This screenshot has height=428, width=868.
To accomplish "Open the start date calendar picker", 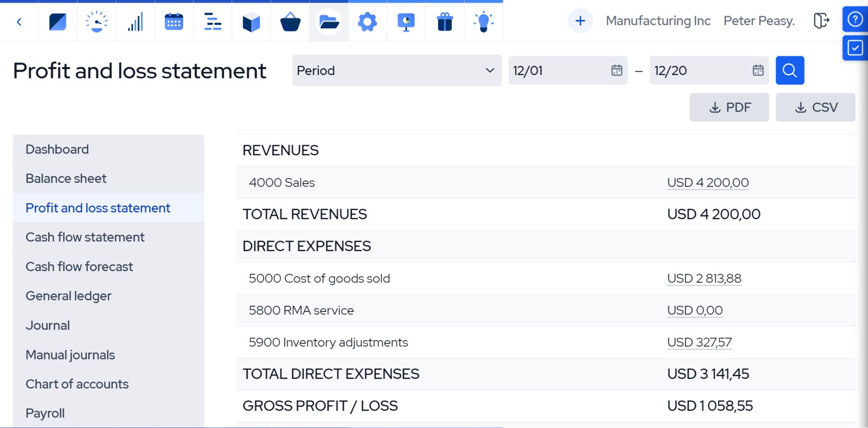I will coord(617,70).
